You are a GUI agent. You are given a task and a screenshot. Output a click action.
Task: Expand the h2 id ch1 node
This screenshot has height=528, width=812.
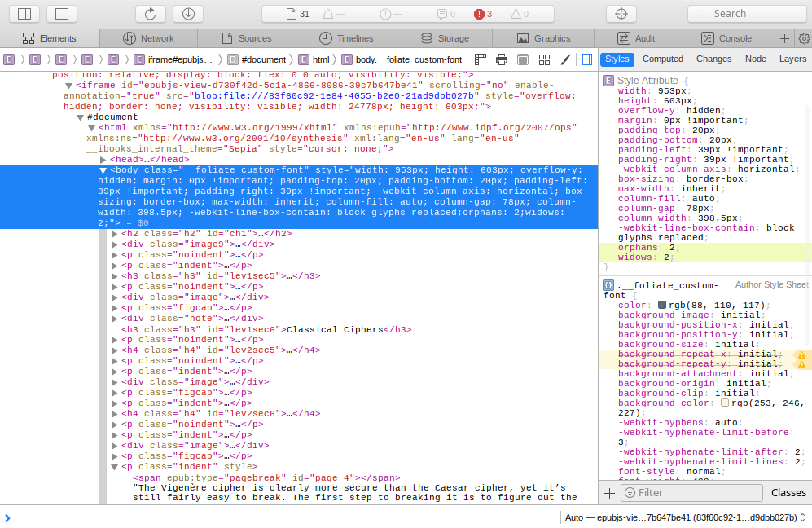click(x=115, y=234)
